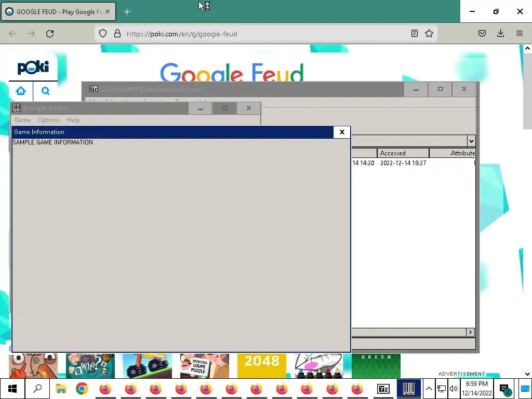Bookmark this page with the star
Screen dimensions: 532x399
pos(429,34)
